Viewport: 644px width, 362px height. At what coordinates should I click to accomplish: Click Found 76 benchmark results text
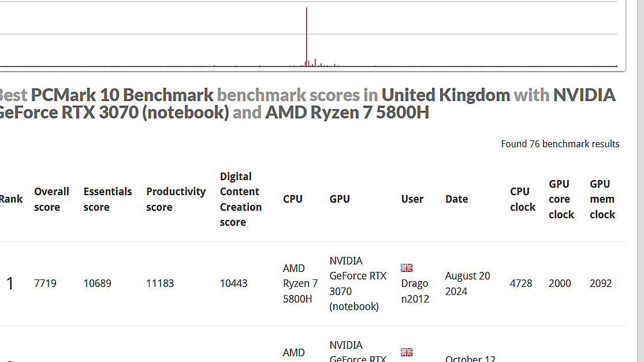click(560, 144)
